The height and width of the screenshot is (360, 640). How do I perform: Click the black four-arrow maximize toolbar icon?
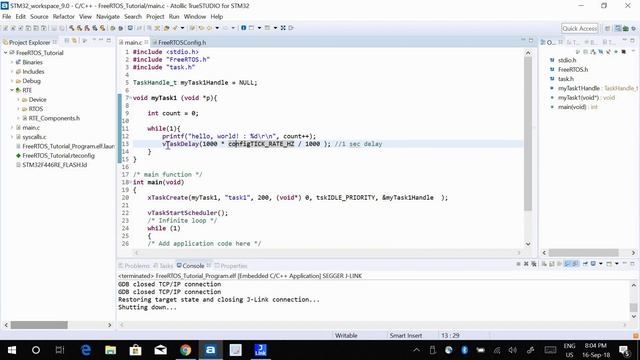pyautogui.click(x=283, y=28)
